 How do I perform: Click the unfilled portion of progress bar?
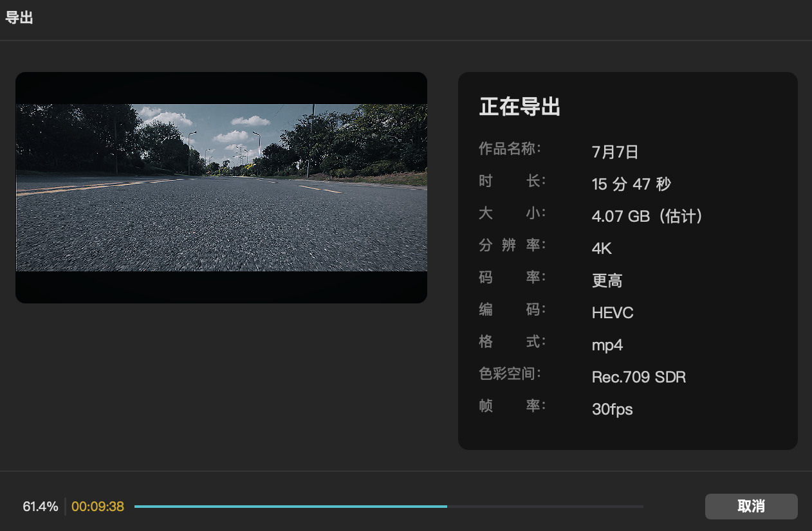click(x=545, y=507)
